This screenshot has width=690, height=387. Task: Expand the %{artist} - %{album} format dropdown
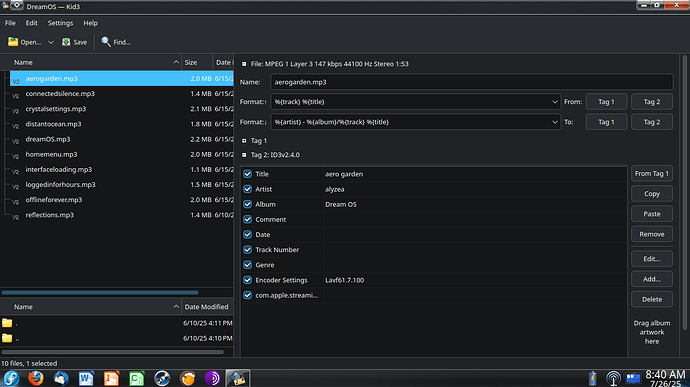coord(554,122)
